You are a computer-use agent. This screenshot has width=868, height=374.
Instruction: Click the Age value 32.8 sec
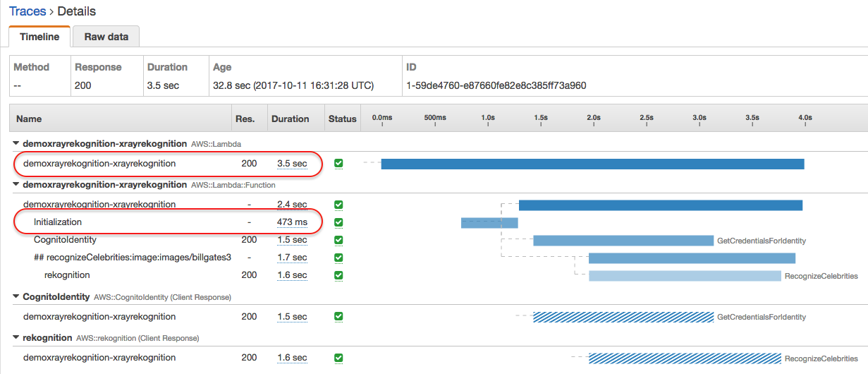(293, 85)
